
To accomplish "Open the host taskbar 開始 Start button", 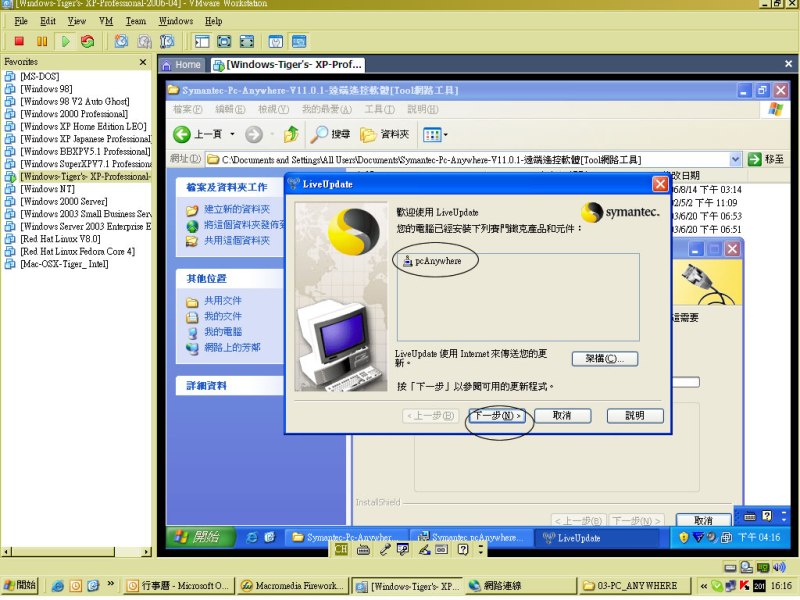I will coord(20,585).
